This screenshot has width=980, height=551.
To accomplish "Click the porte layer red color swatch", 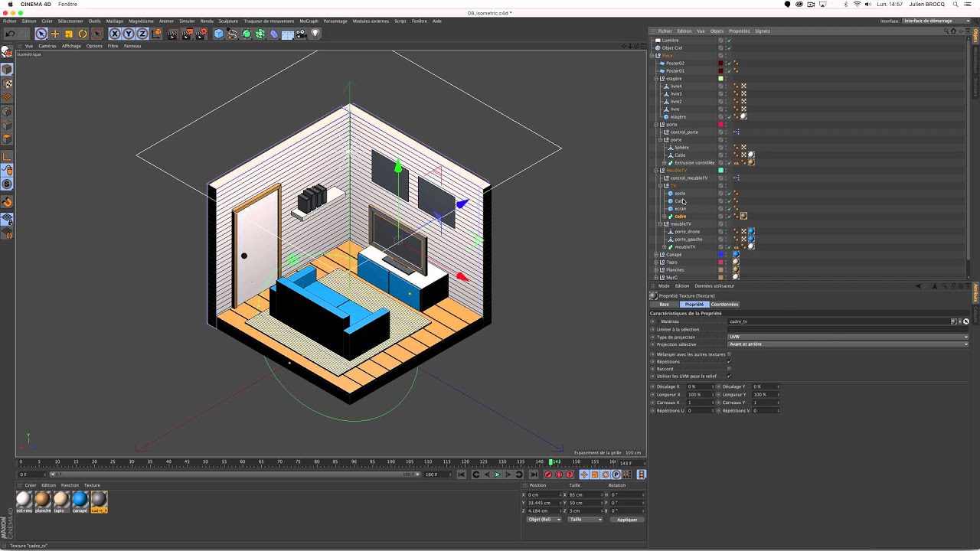I will (720, 125).
